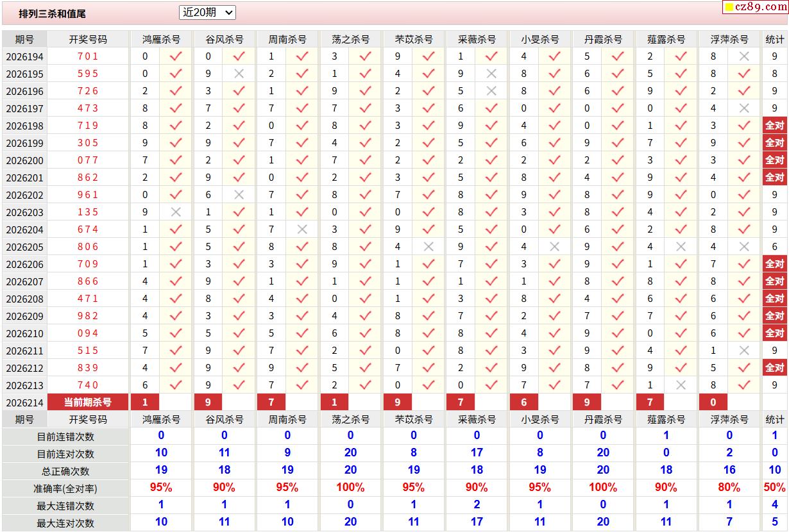This screenshot has width=789, height=532.
Task: Click 谷风's current kill number 9 in row 2026214
Action: (208, 403)
